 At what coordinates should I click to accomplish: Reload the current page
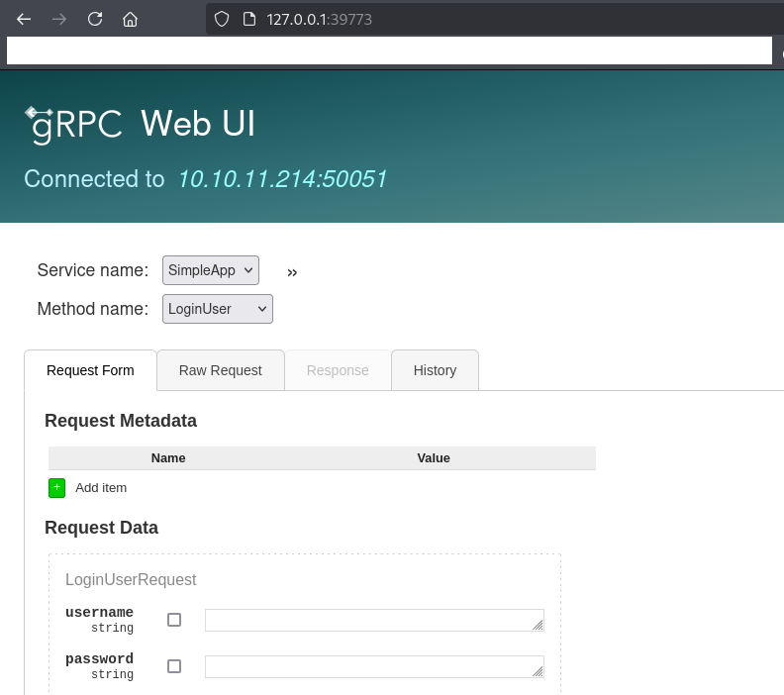tap(95, 19)
